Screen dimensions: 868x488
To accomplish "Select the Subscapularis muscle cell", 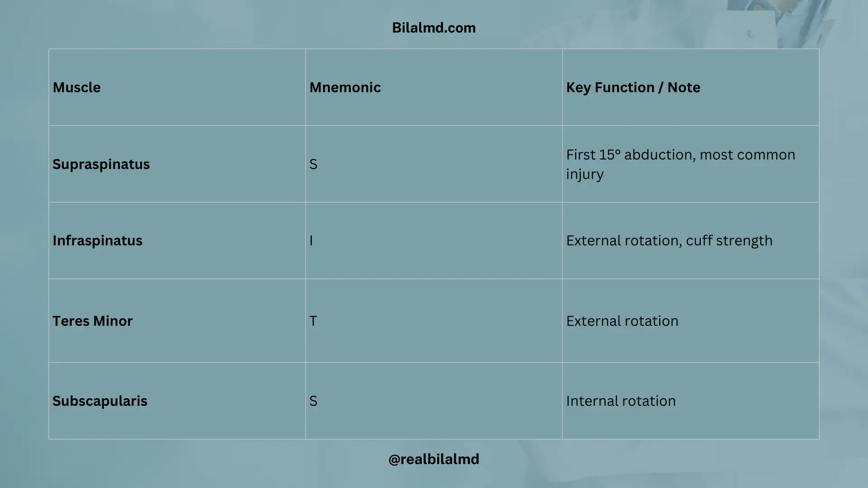I will pyautogui.click(x=99, y=401).
